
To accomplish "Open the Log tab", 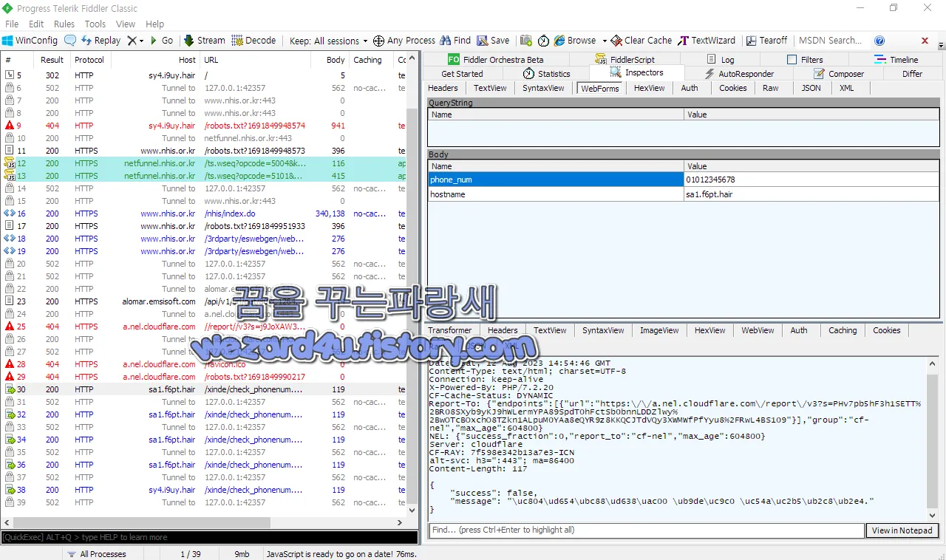I will (x=720, y=59).
